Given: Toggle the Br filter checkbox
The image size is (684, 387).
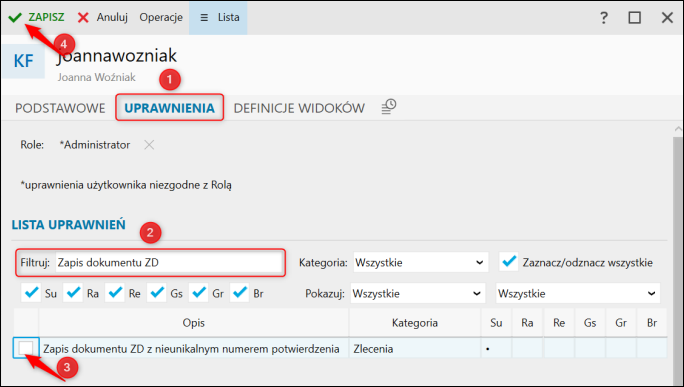Looking at the screenshot, I should tap(239, 293).
